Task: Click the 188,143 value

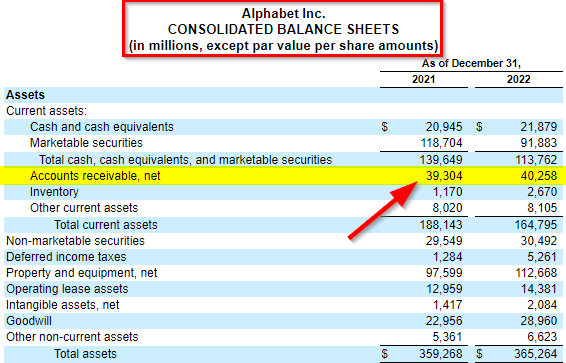Action: point(441,225)
